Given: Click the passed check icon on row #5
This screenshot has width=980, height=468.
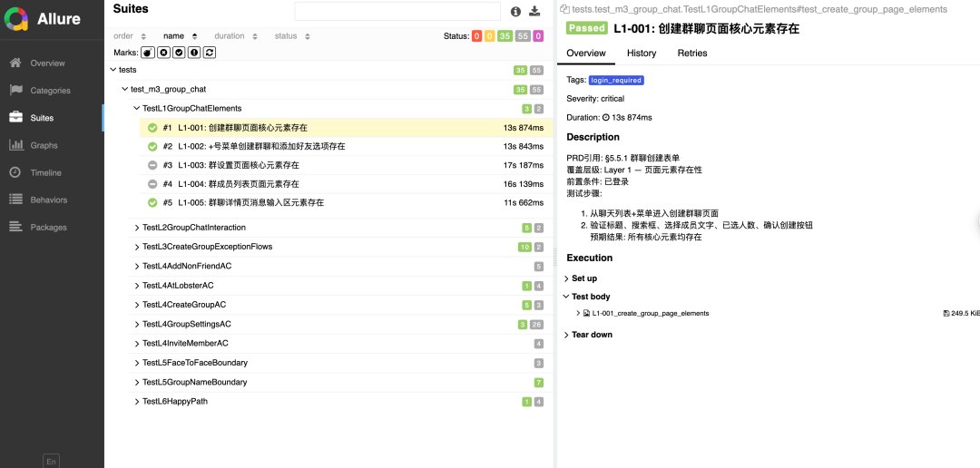Looking at the screenshot, I should click(x=152, y=203).
